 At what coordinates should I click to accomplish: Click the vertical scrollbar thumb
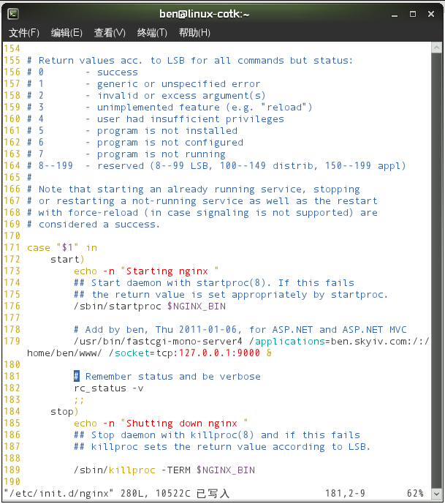coord(436,271)
